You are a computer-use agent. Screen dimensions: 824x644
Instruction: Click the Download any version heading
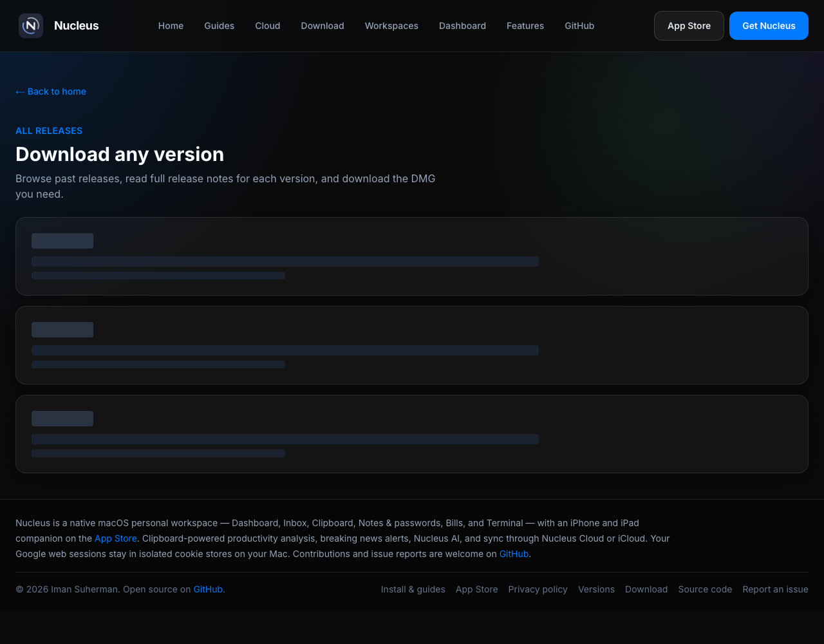[x=120, y=154]
